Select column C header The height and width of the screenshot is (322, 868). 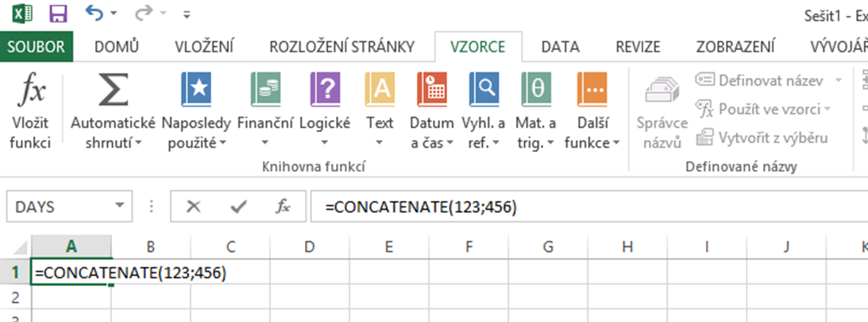pos(230,246)
